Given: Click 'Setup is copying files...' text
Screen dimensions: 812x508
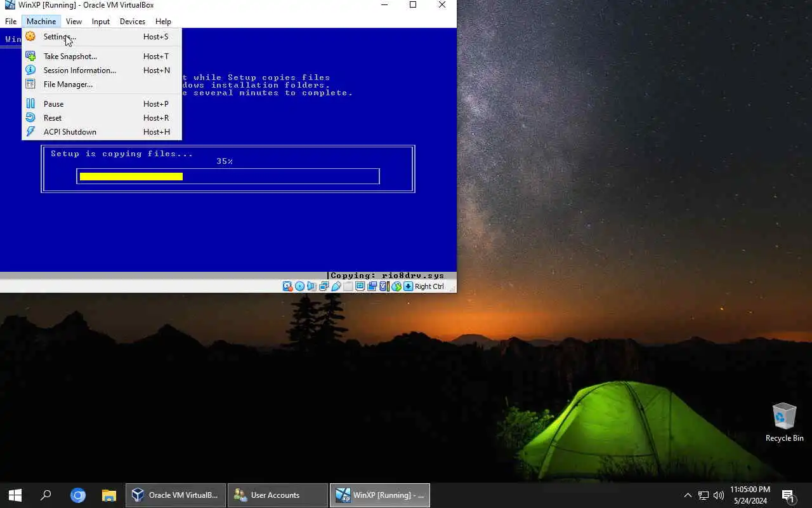Looking at the screenshot, I should 122,154.
